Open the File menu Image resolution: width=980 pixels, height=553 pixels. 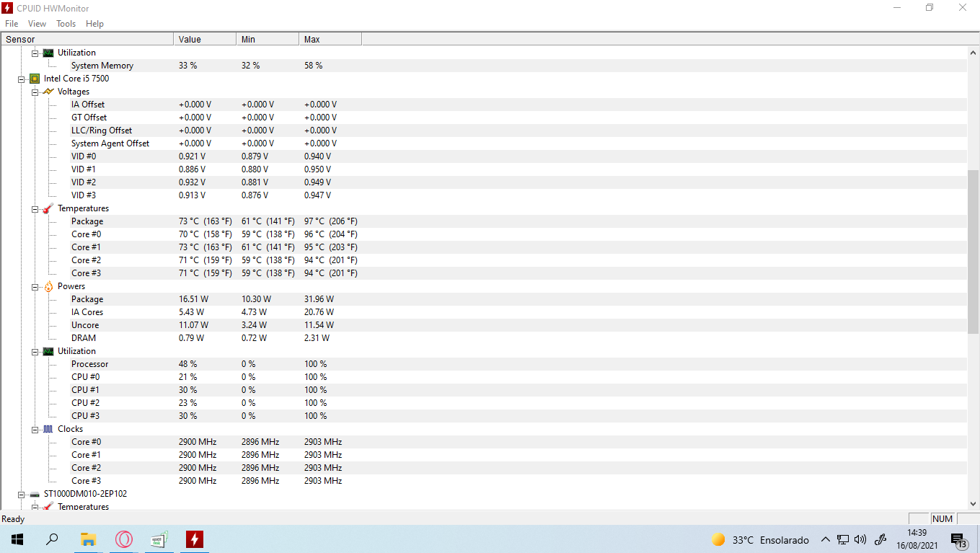[12, 24]
